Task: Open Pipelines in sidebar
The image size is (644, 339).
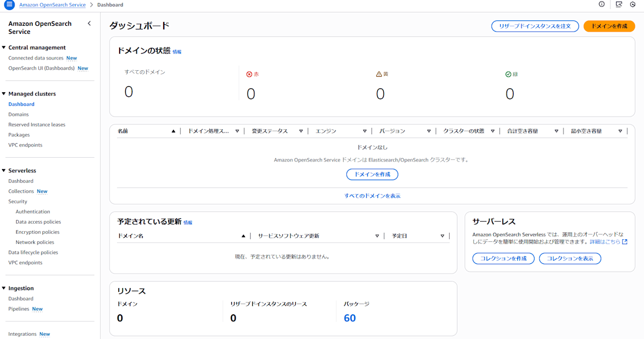Action: pos(19,308)
